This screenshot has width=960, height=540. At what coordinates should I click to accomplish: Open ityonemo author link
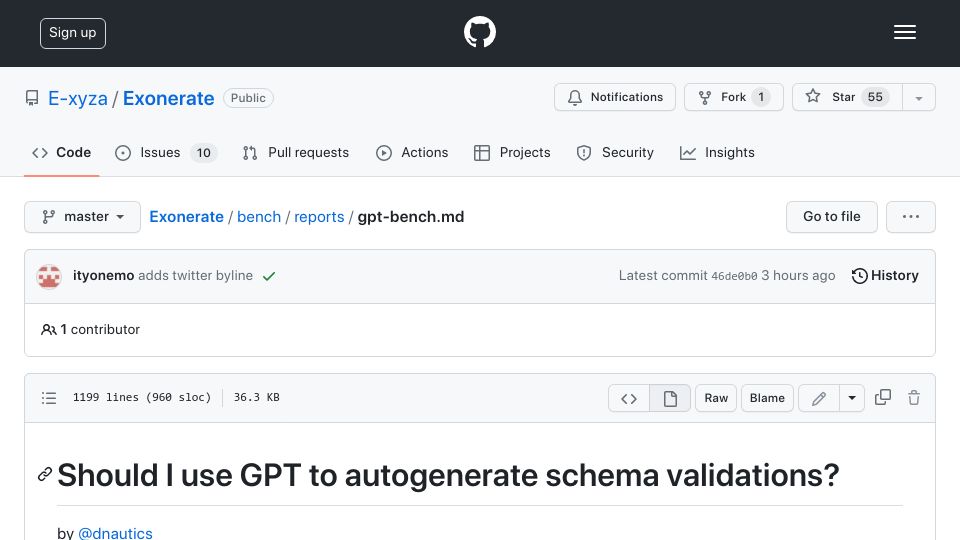[x=103, y=276]
